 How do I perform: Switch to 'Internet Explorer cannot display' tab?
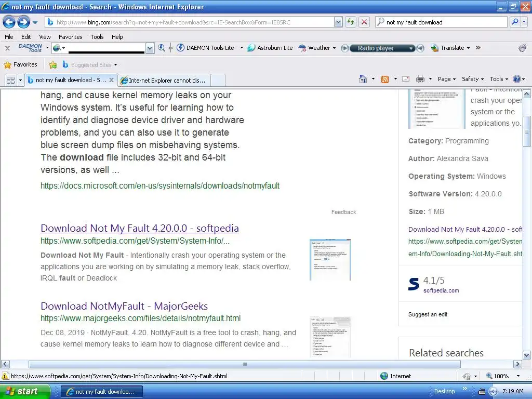point(164,81)
